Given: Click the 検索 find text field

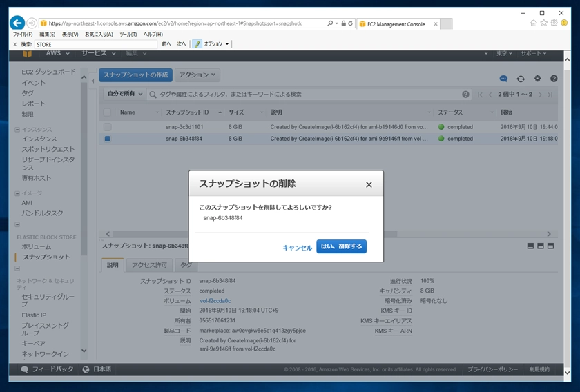Looking at the screenshot, I should click(96, 44).
